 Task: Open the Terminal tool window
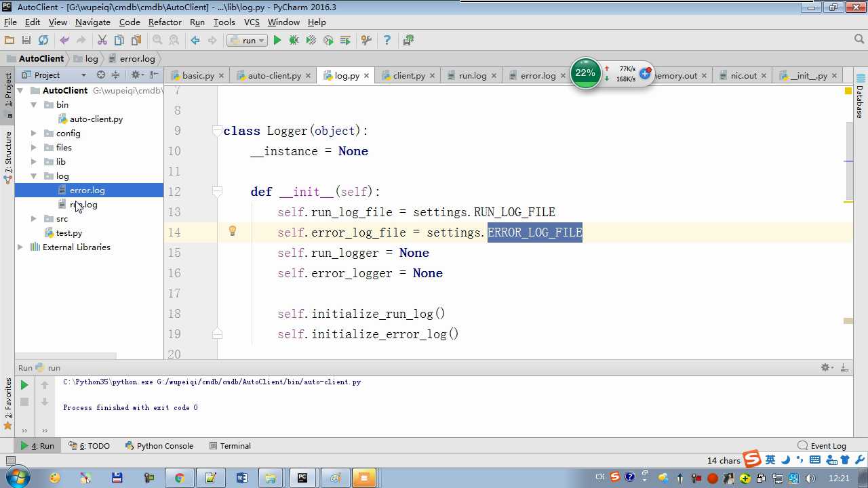click(230, 446)
